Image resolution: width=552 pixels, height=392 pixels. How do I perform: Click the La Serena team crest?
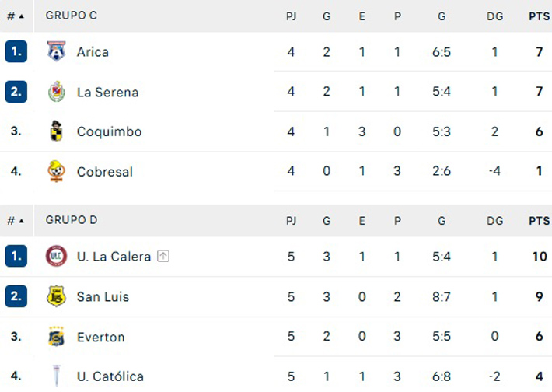tap(56, 92)
